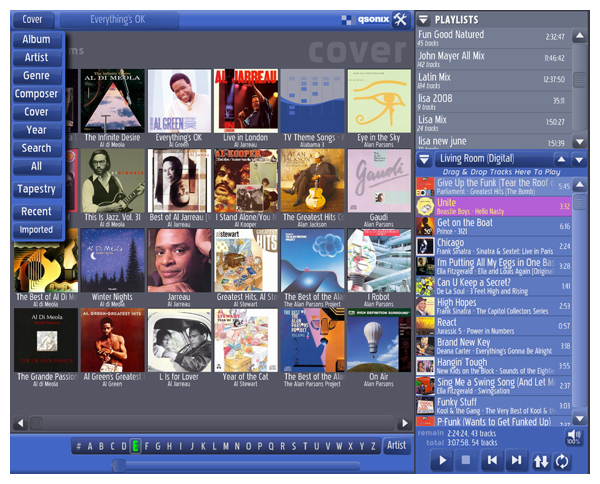Select Genre from the browse menu
The height and width of the screenshot is (484, 600).
(x=37, y=75)
